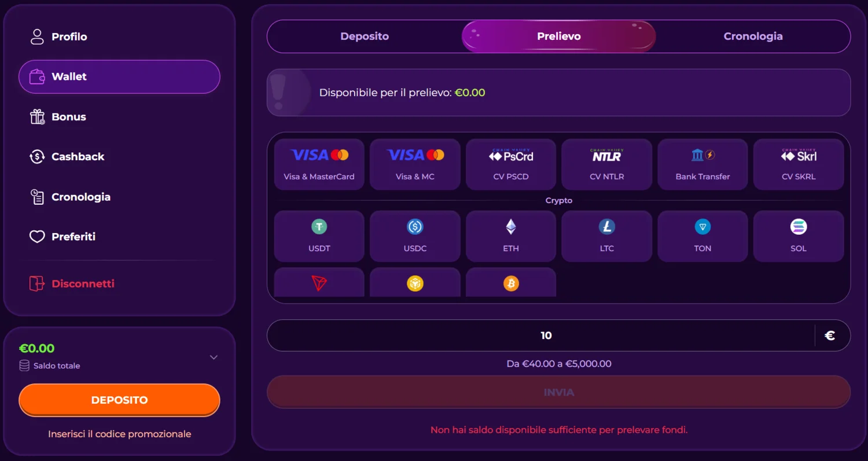Open the Cronologia tab
The image size is (868, 461).
(753, 36)
